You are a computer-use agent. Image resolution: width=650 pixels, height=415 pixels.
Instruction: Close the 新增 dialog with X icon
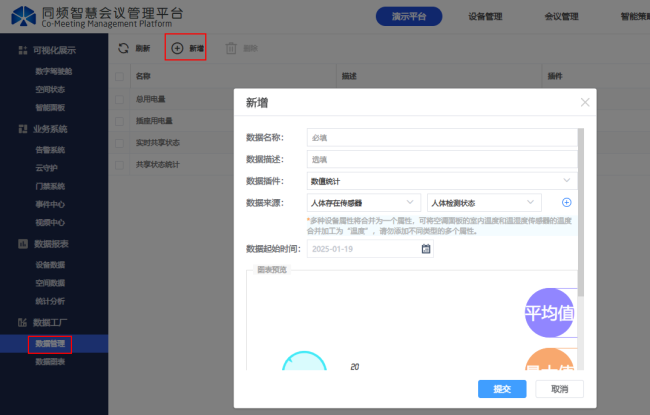(x=585, y=102)
